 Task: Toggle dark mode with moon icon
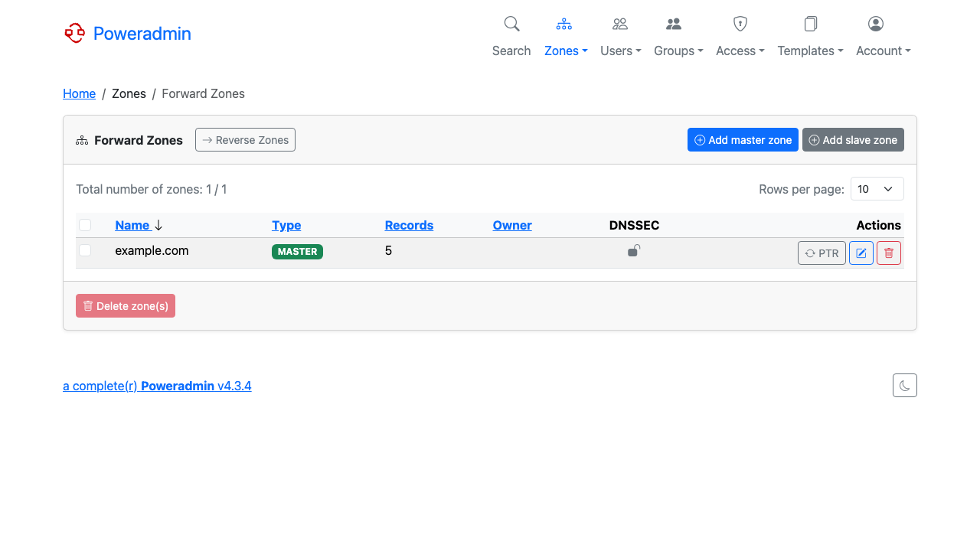coord(905,386)
